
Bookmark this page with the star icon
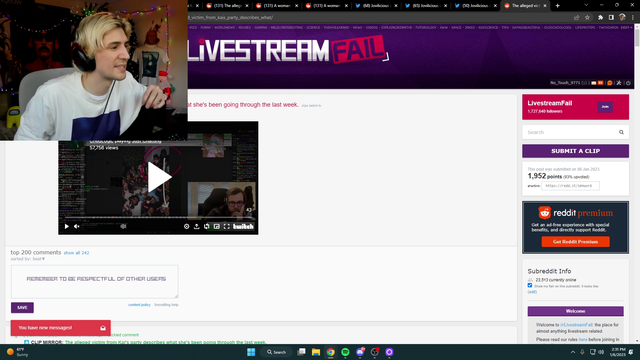(587, 18)
